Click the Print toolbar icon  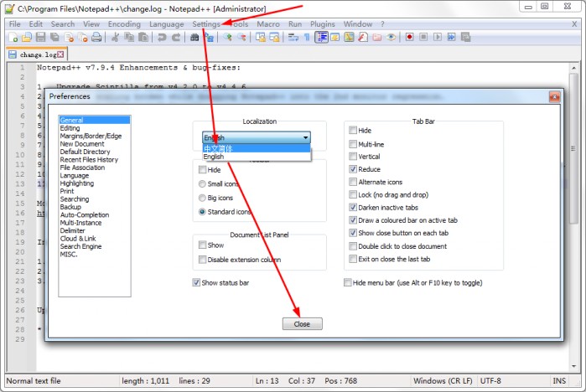tap(96, 38)
